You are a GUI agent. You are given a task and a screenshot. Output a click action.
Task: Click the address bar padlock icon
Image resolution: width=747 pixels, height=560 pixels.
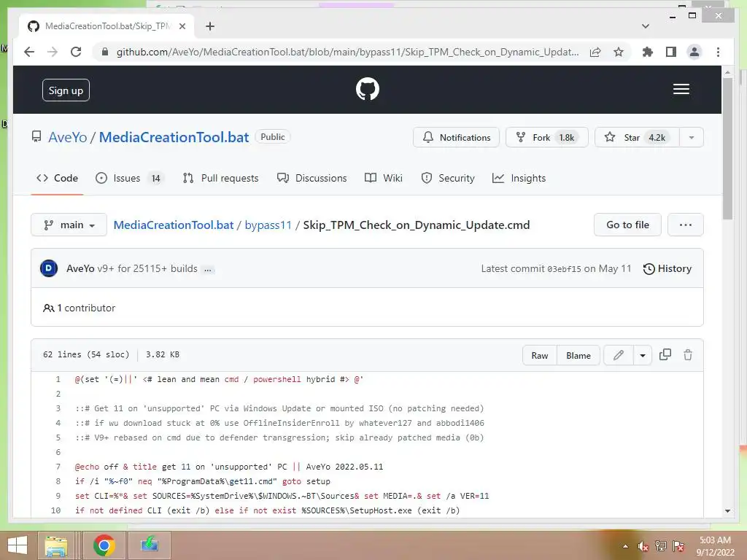click(105, 52)
